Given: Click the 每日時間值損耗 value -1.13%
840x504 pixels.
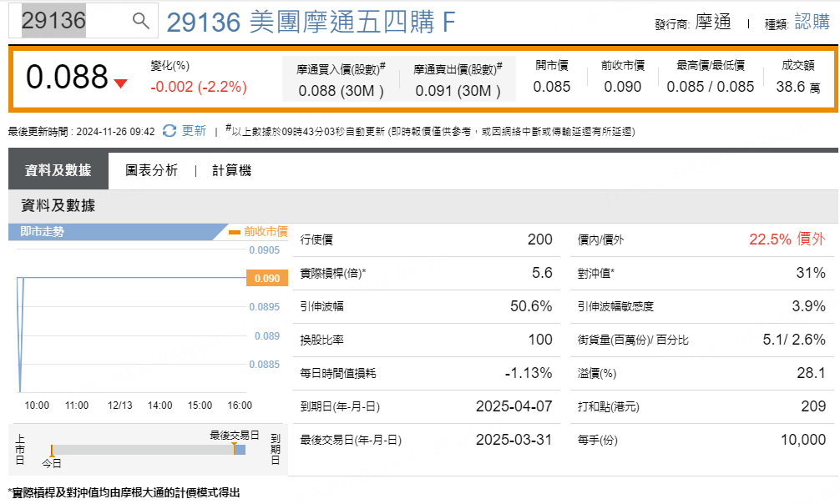Looking at the screenshot, I should tap(529, 373).
